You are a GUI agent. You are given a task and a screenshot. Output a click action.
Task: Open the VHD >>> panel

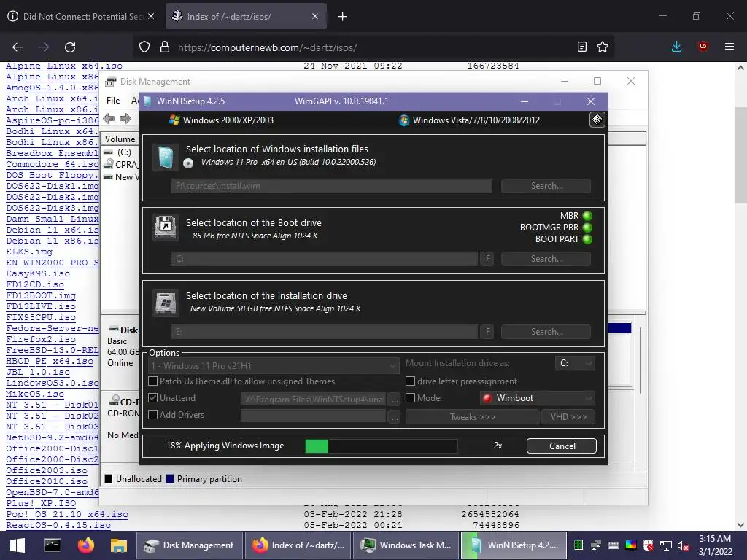coord(568,416)
